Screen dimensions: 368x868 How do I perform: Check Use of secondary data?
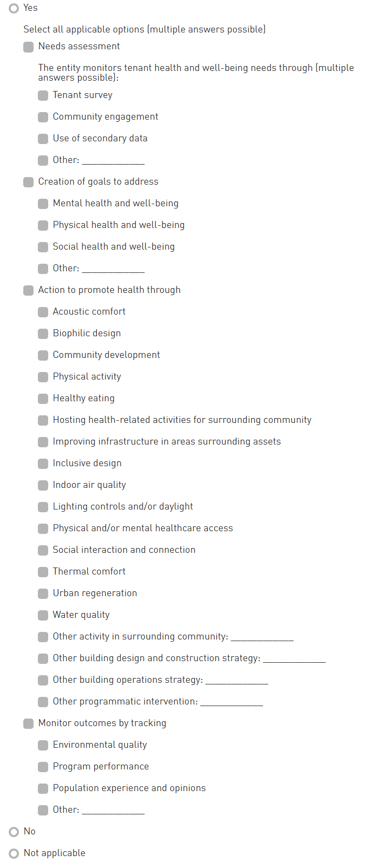pyautogui.click(x=43, y=139)
